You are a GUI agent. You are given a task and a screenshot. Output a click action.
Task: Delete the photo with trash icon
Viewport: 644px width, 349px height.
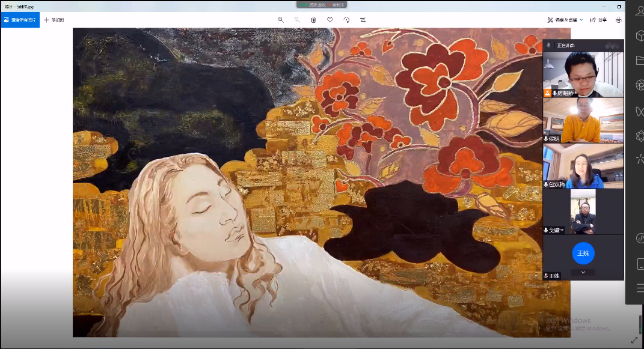click(x=313, y=20)
